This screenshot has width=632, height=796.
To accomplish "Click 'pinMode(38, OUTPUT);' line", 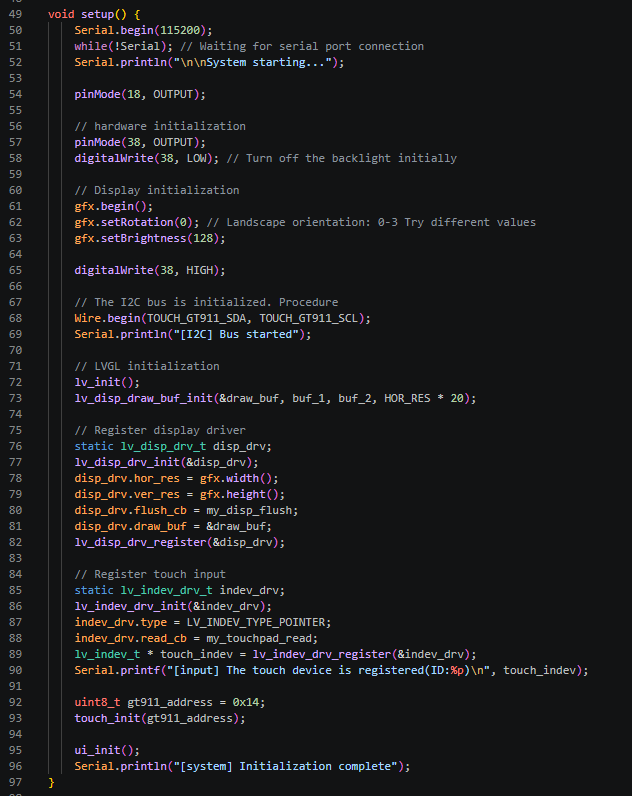I will 140,142.
